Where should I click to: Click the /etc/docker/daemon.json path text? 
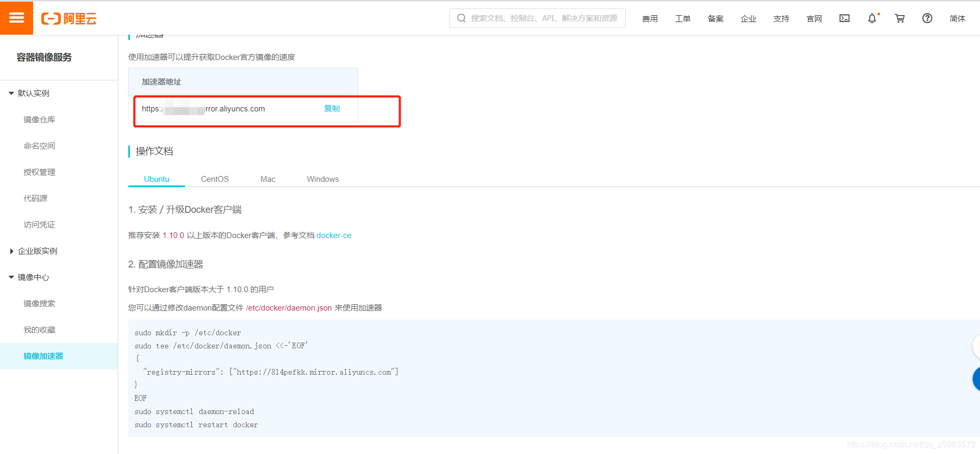pos(289,308)
